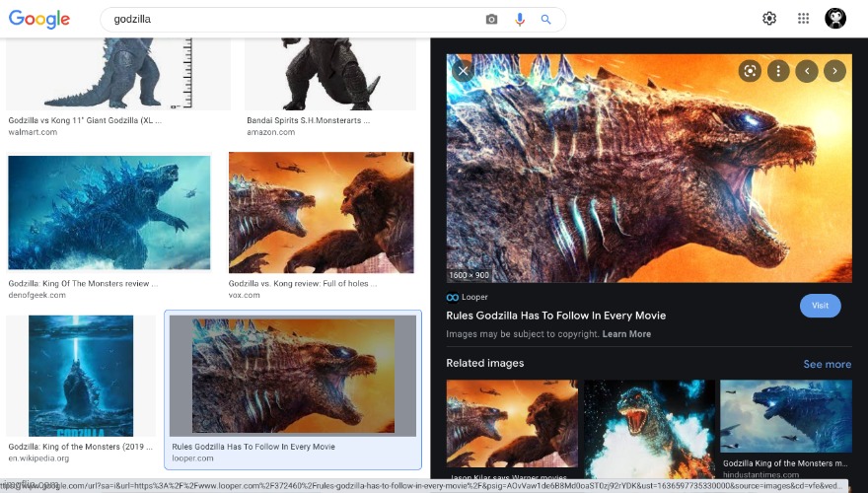Click the en.wikipedia.org source text
Viewport: 868px width, 493px height.
click(38, 458)
